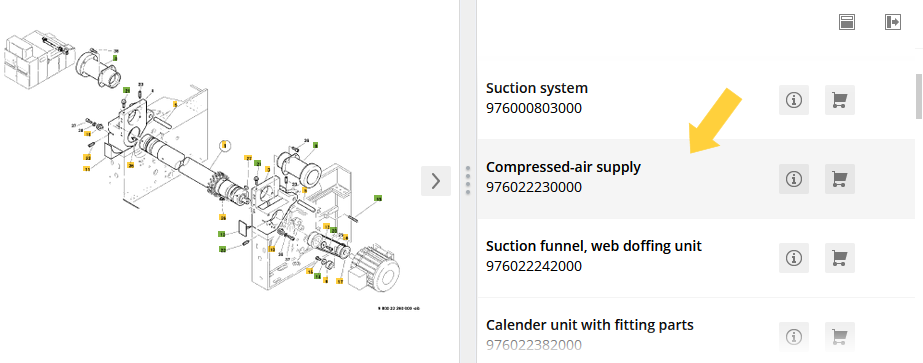Add Compressed-air supply to shopping cart
Viewport: 923px width, 363px height.
pos(839,179)
